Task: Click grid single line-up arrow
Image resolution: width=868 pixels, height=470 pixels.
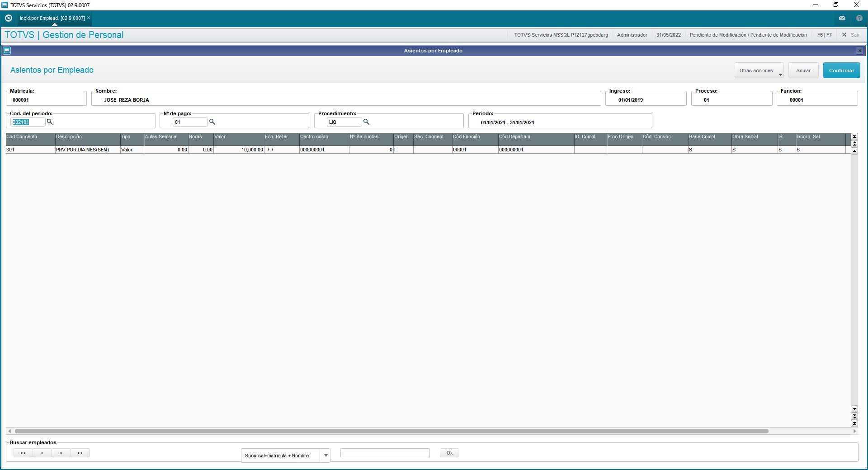Action: [854, 150]
